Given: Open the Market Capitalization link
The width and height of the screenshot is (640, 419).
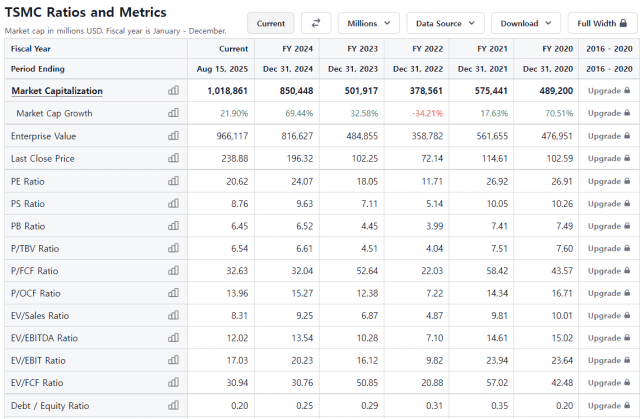Looking at the screenshot, I should (57, 91).
